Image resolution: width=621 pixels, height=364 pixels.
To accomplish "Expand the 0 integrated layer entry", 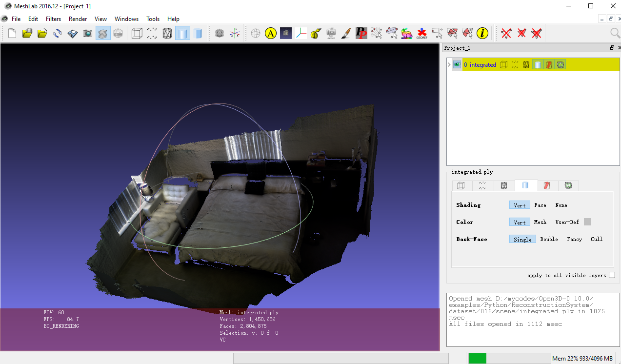I will [448, 64].
